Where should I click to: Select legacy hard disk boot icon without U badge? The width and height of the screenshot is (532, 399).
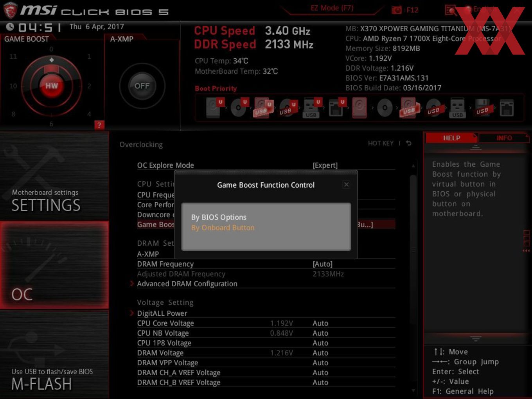coord(359,108)
